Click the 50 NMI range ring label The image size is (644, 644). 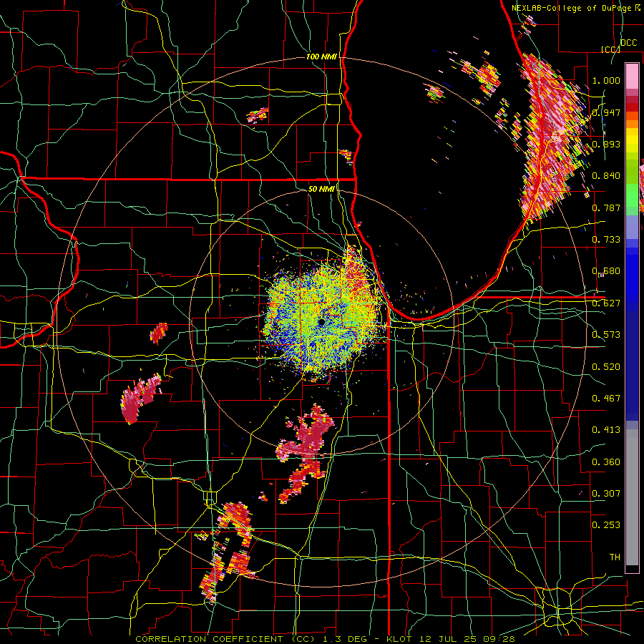[x=321, y=189]
